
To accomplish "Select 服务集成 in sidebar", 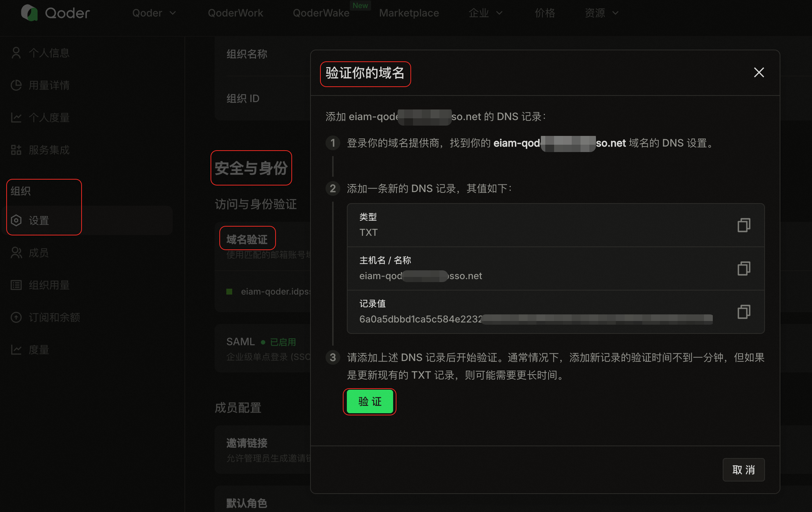I will tap(49, 150).
